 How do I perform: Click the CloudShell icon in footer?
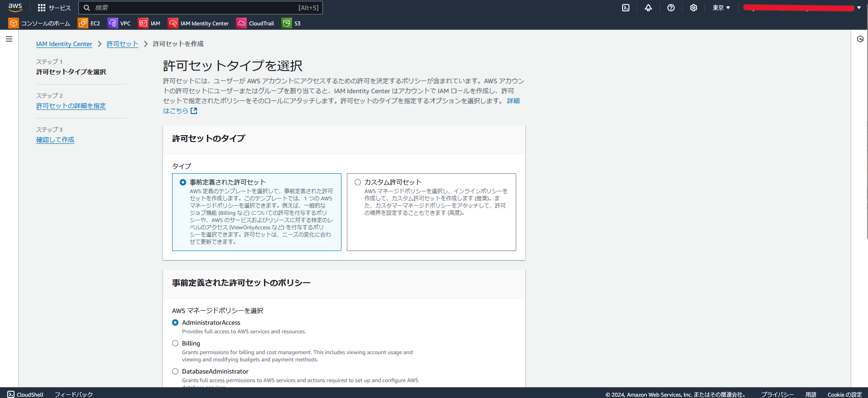(11, 394)
